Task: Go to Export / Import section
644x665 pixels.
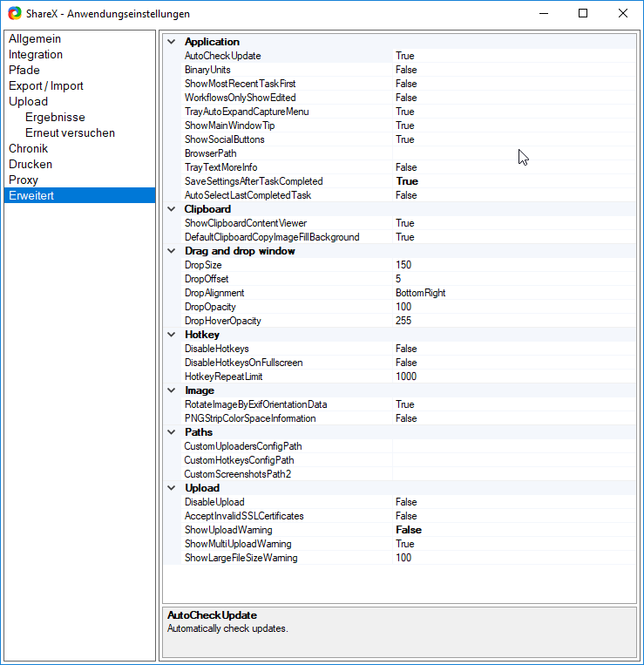Action: pos(46,85)
